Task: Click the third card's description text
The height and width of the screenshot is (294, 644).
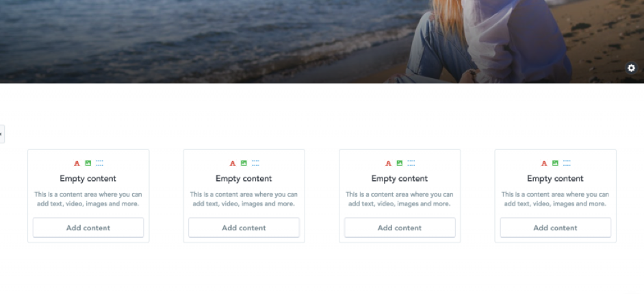Action: [400, 199]
